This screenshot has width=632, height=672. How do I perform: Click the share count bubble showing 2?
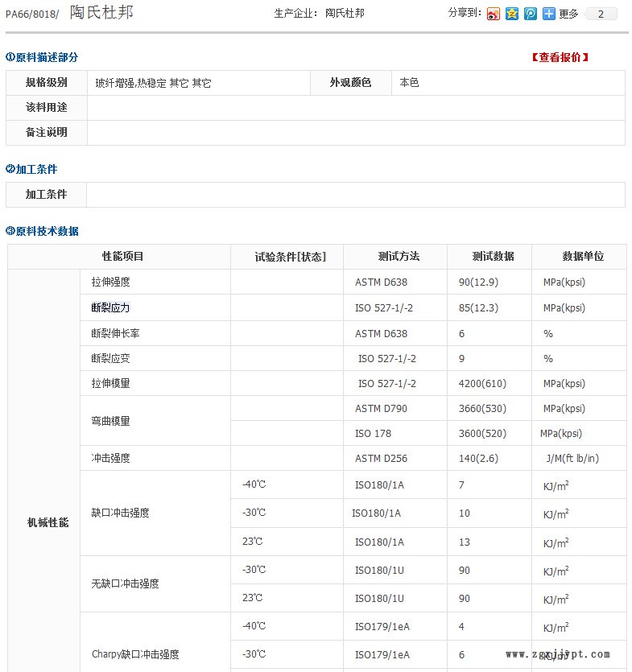pos(601,14)
